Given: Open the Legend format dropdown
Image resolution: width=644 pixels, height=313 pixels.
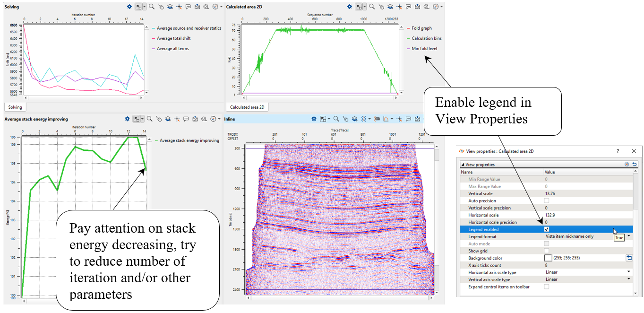Looking at the screenshot, I should (x=628, y=236).
